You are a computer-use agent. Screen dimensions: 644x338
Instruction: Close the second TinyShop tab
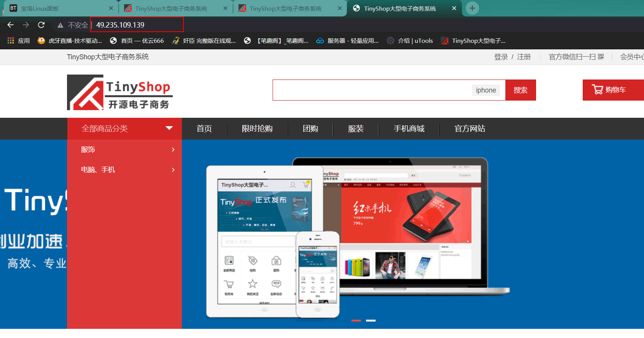340,8
